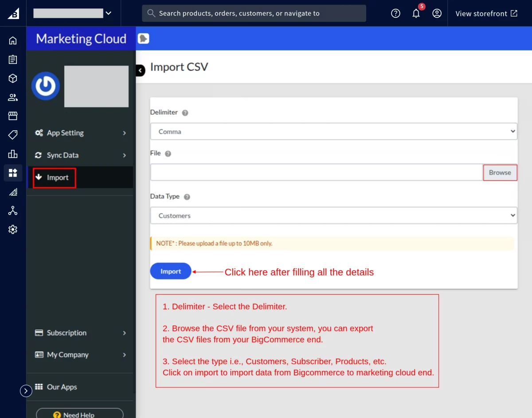Click the Browse button

(x=500, y=172)
